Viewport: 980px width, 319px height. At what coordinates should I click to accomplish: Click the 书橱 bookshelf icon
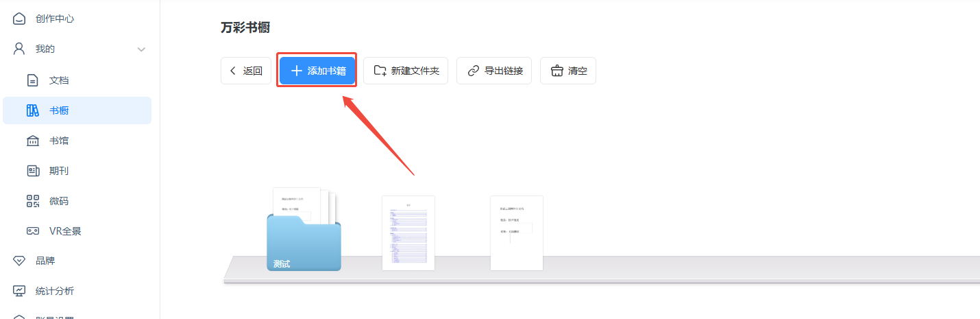[x=32, y=110]
